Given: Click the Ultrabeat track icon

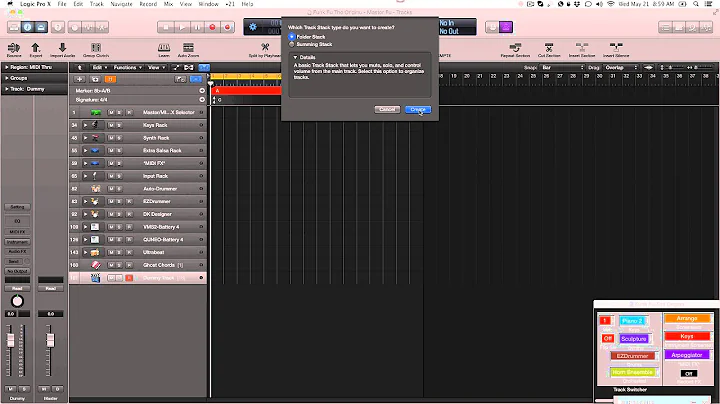Looking at the screenshot, I should click(x=95, y=252).
